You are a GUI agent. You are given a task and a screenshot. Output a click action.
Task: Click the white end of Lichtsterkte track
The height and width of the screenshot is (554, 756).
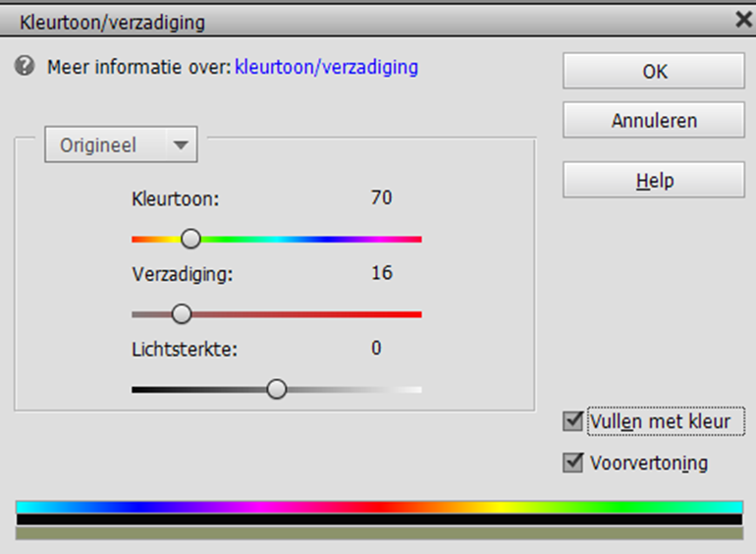pos(416,390)
